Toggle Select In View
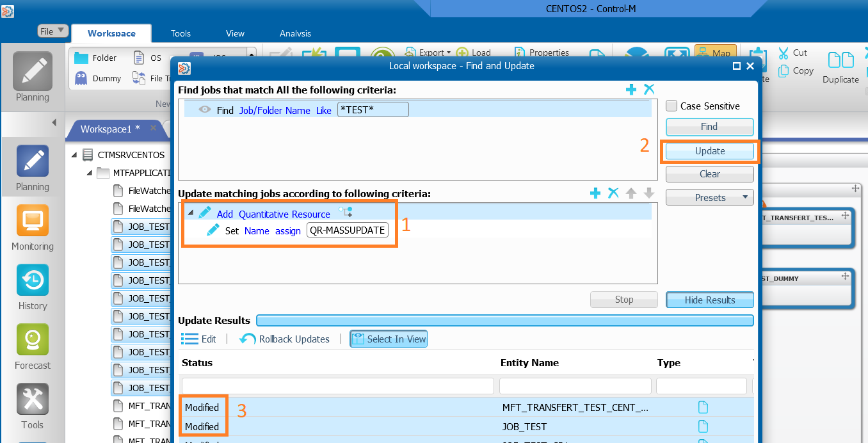The image size is (868, 443). (x=389, y=339)
